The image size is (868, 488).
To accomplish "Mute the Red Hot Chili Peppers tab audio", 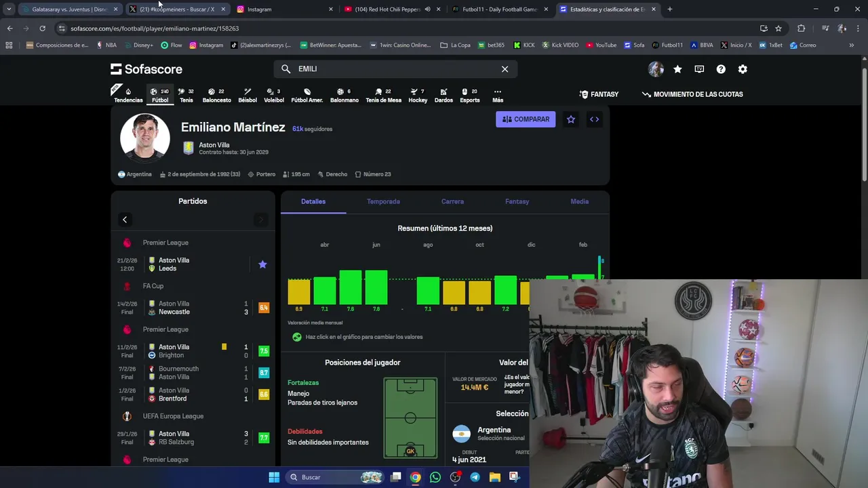I will click(427, 9).
